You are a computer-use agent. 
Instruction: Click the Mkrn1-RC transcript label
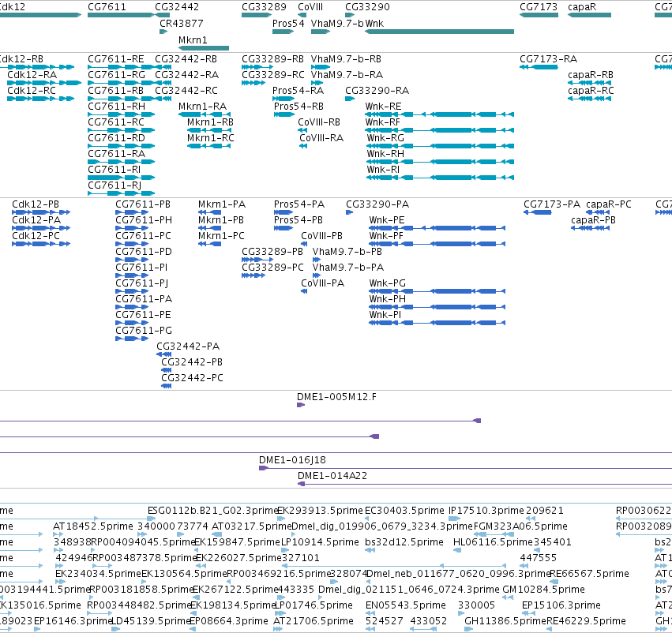coord(210,138)
